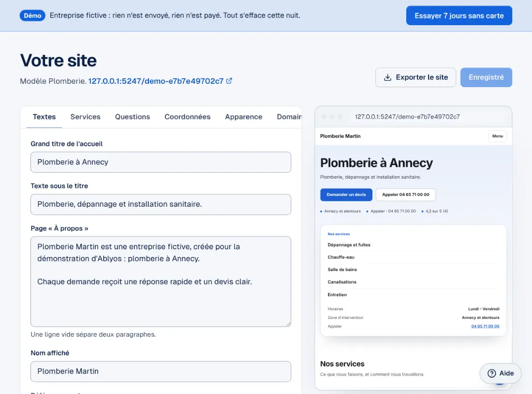The height and width of the screenshot is (394, 532).
Task: Click the preview address bar URL
Action: point(407,117)
